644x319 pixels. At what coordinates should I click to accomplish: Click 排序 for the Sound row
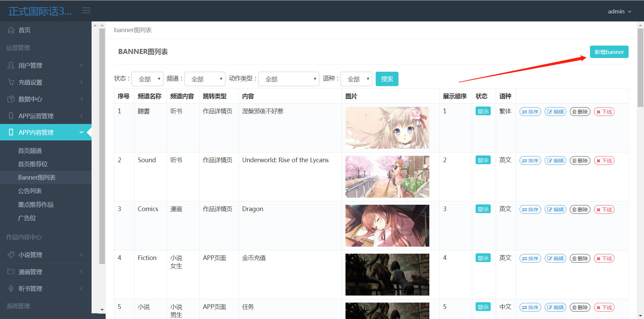(530, 161)
